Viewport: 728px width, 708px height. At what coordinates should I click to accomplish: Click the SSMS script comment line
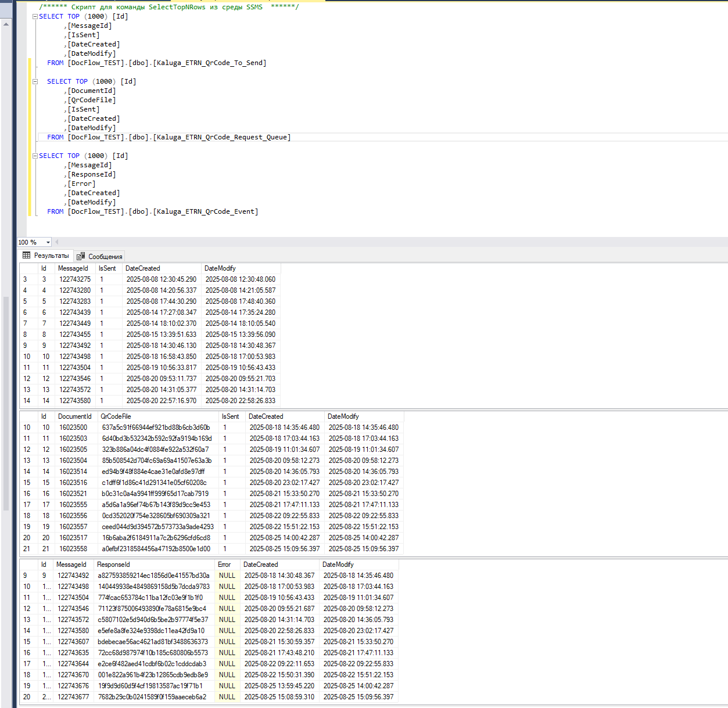pos(169,7)
